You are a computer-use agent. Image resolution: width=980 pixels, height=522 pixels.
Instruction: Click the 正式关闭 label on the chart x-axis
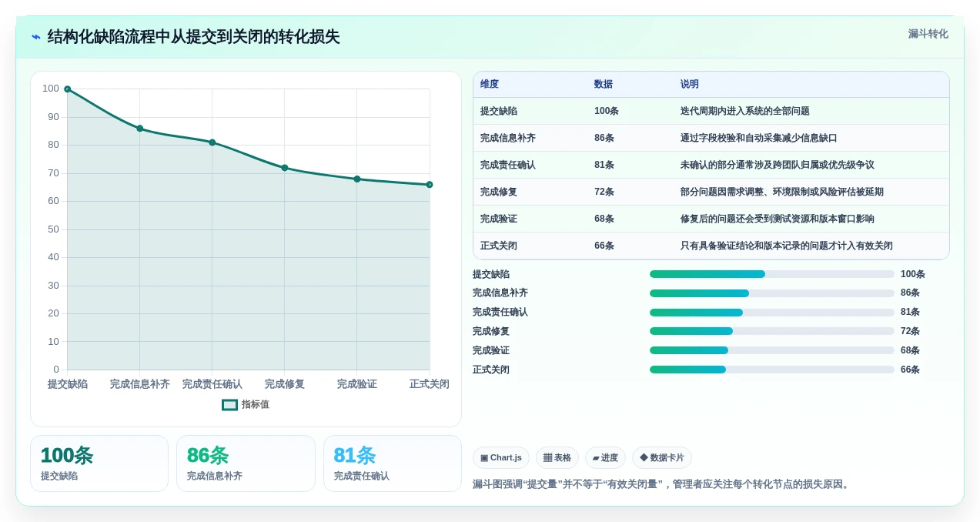(430, 384)
